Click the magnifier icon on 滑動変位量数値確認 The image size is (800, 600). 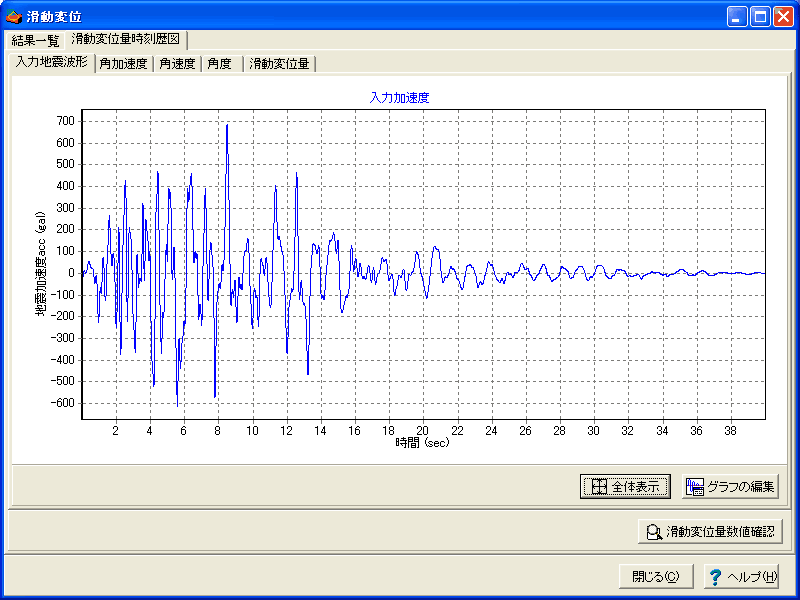click(x=654, y=532)
